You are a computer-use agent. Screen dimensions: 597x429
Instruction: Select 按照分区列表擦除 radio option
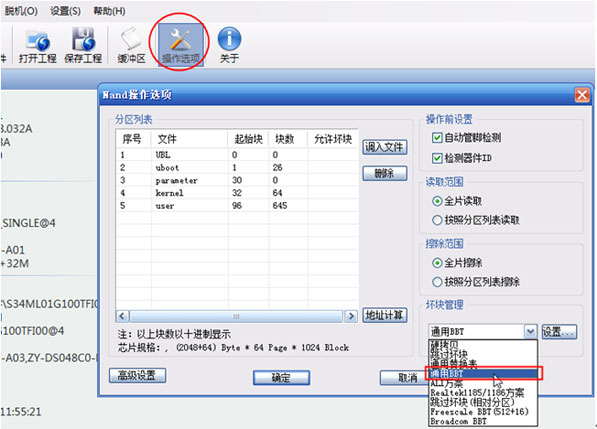pos(437,282)
